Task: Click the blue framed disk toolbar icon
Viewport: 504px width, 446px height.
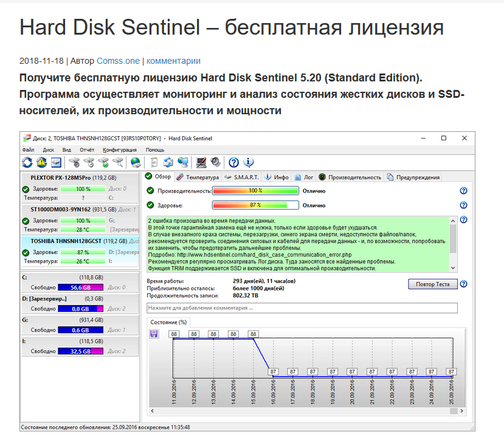Action: (x=56, y=163)
